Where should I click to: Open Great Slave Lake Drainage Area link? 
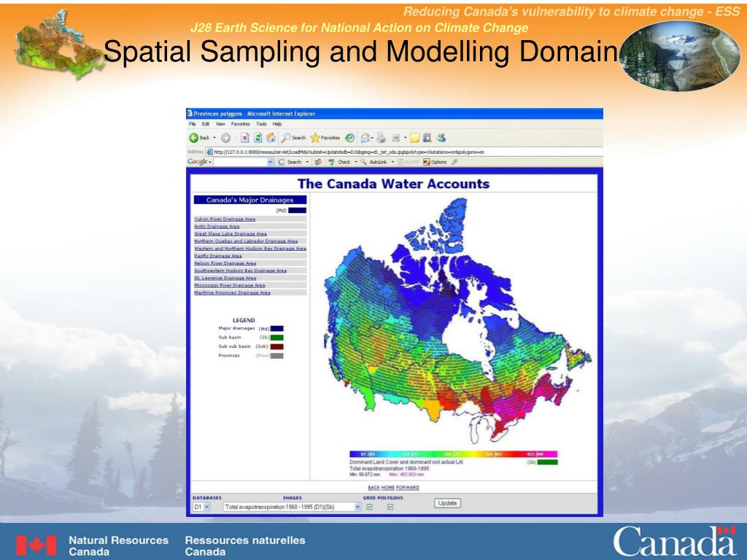pyautogui.click(x=230, y=234)
